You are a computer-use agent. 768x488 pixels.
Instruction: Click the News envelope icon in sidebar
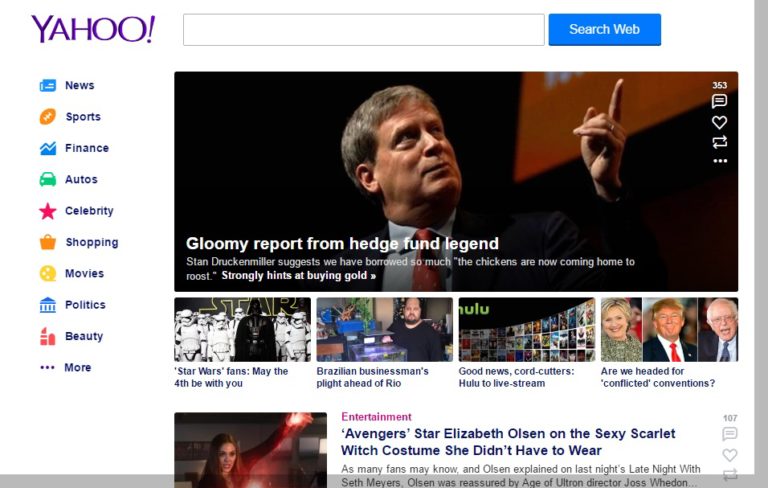(48, 86)
